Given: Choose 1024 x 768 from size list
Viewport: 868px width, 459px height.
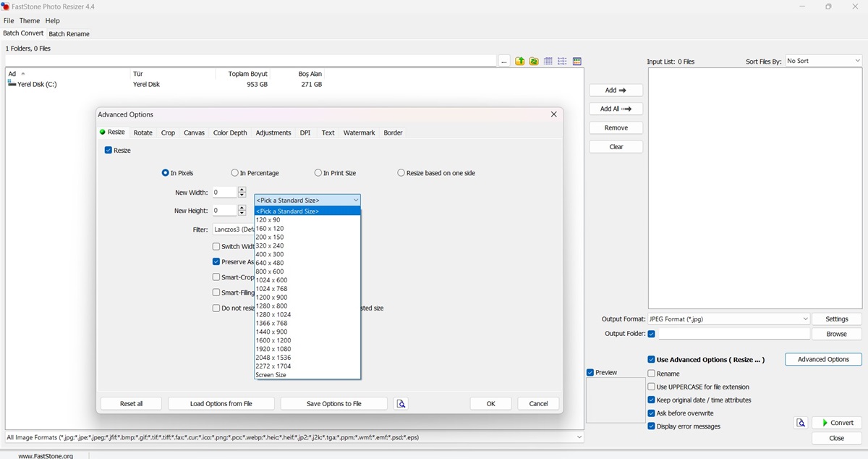Looking at the screenshot, I should click(307, 289).
